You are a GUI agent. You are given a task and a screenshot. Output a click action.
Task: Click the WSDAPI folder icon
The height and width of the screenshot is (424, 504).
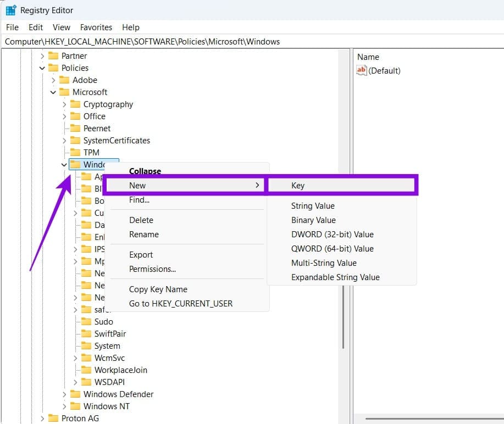coord(86,382)
